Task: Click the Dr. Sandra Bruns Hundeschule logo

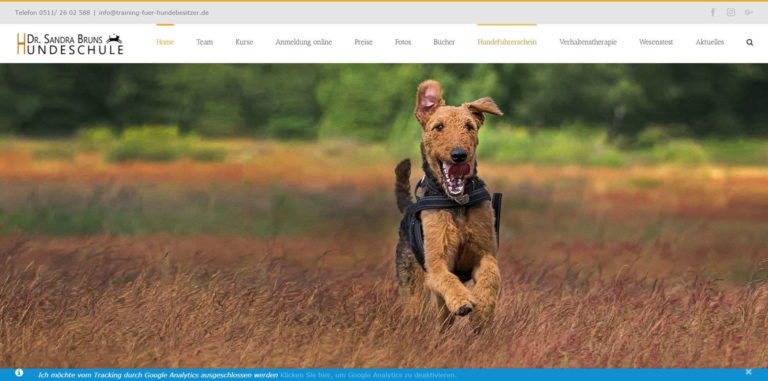Action: pyautogui.click(x=70, y=44)
